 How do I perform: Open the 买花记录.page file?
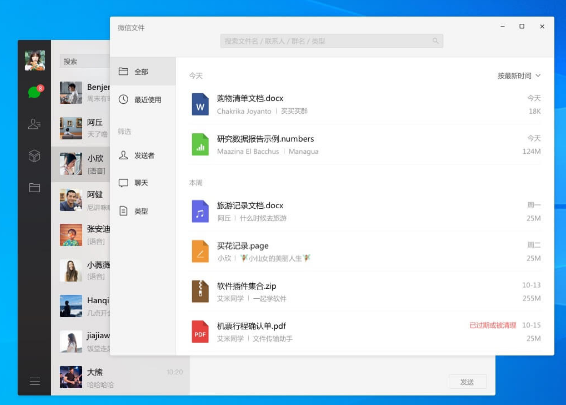pyautogui.click(x=365, y=251)
